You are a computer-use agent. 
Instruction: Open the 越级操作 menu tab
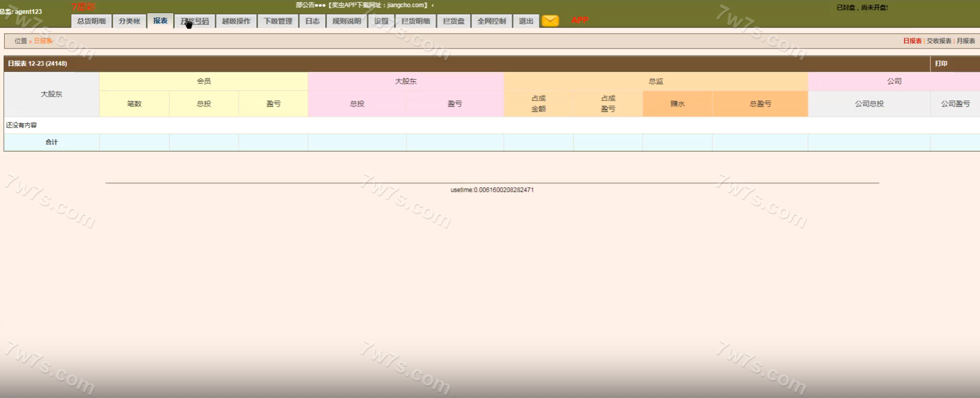(x=236, y=21)
